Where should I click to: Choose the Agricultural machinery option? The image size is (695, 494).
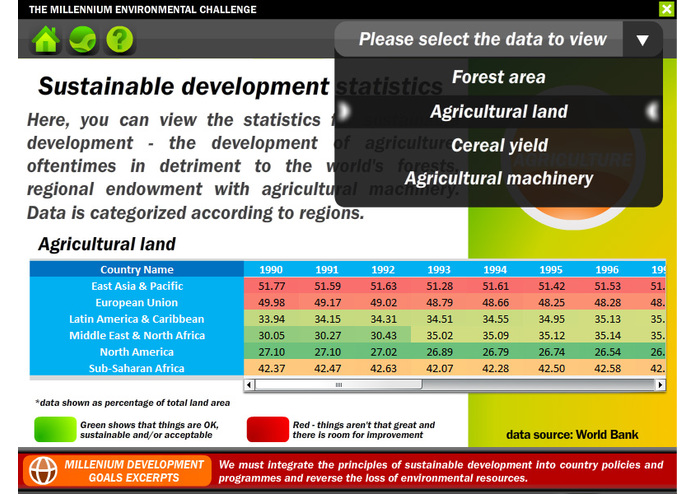[x=499, y=179]
